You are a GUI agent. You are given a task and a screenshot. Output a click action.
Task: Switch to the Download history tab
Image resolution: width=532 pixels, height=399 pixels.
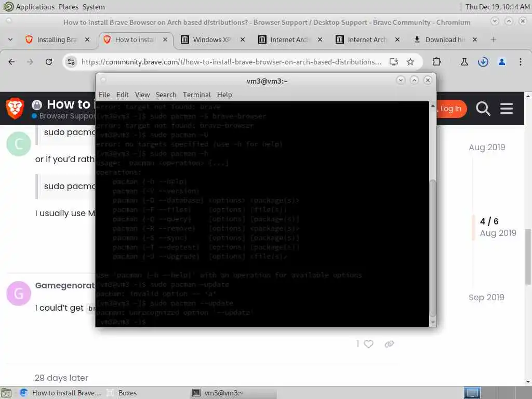(x=445, y=39)
